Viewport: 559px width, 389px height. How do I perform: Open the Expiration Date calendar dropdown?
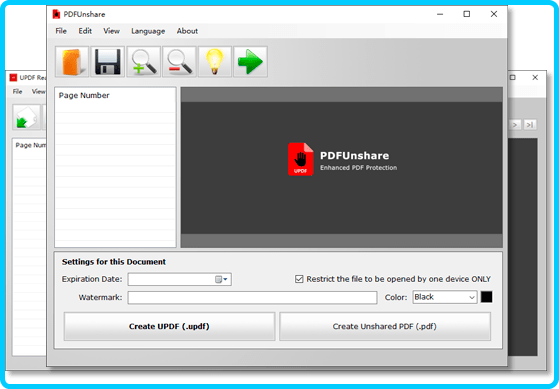pyautogui.click(x=221, y=279)
